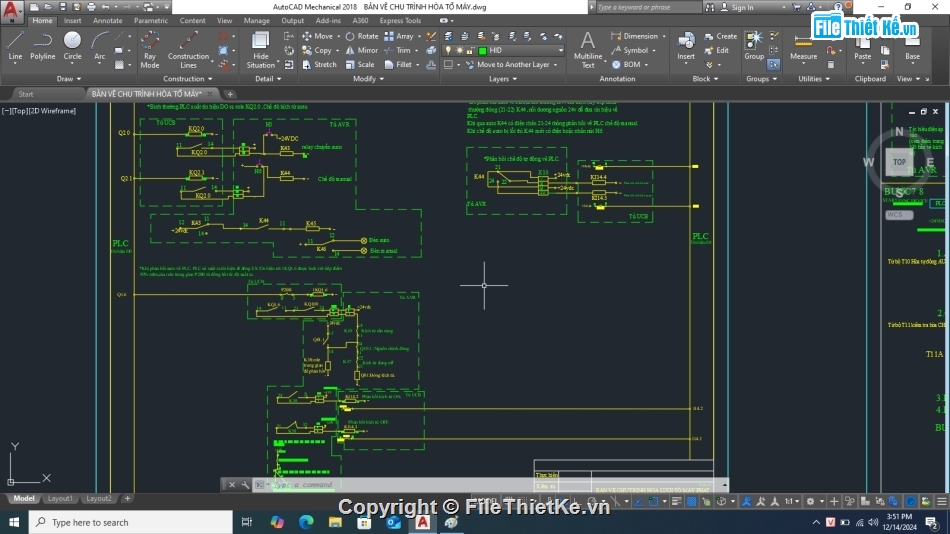Open the Annotate ribbon tab
Screen dimensions: 950x534
107,21
